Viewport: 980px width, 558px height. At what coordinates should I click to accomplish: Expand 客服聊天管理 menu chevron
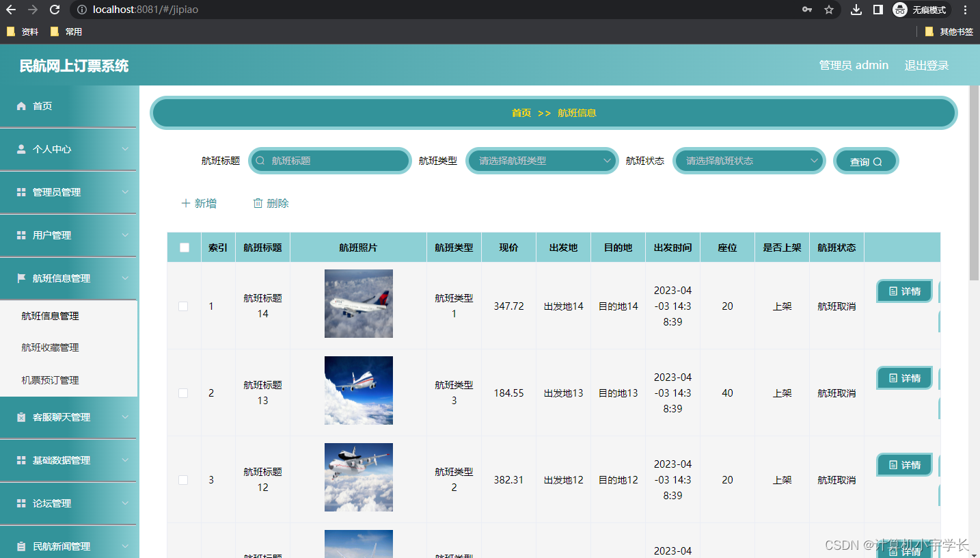pos(125,417)
